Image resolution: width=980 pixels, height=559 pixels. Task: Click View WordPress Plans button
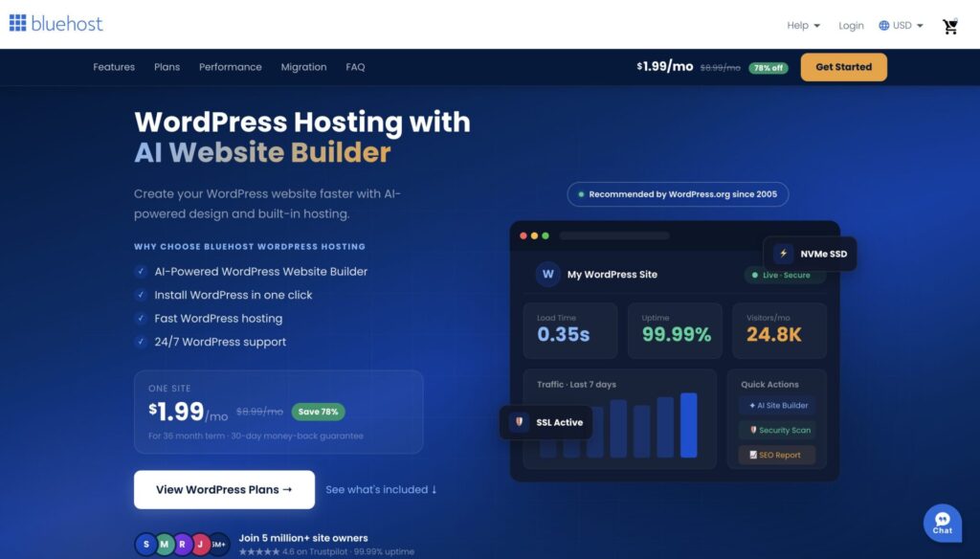tap(224, 489)
